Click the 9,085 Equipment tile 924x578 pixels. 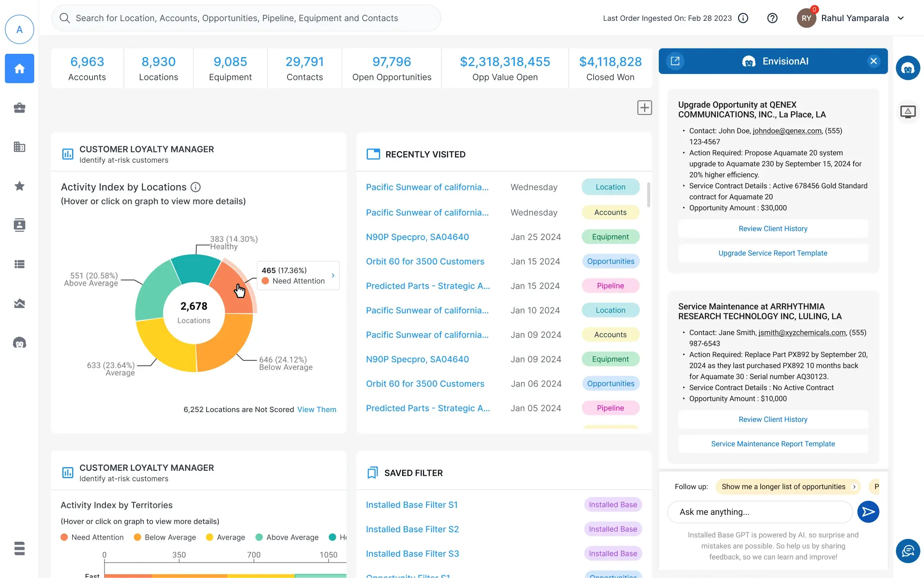[230, 68]
